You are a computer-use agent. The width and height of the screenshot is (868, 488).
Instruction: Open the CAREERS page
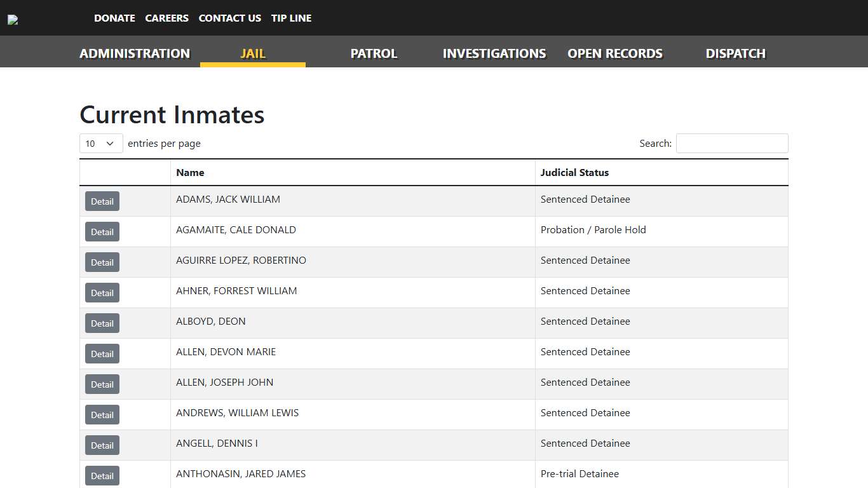point(166,18)
